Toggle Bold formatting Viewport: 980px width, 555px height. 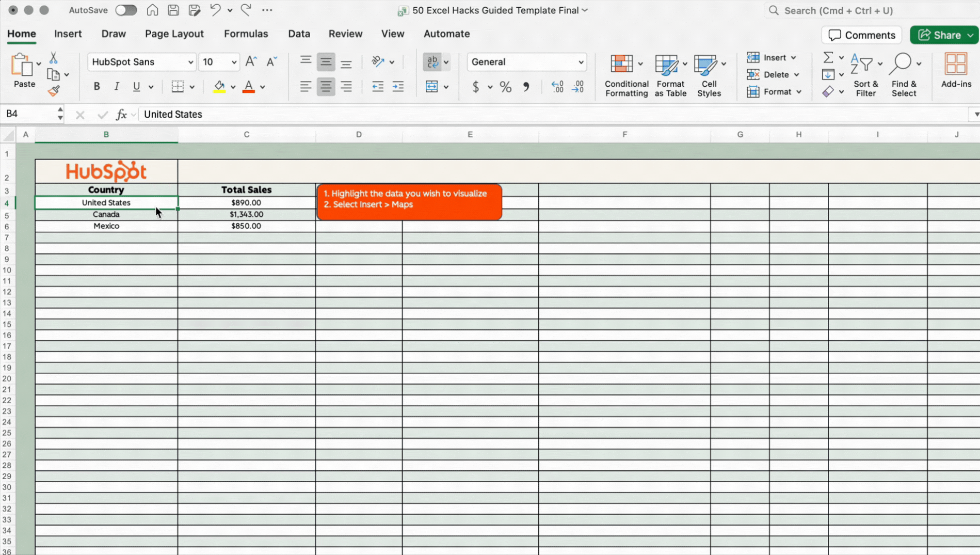pos(97,87)
